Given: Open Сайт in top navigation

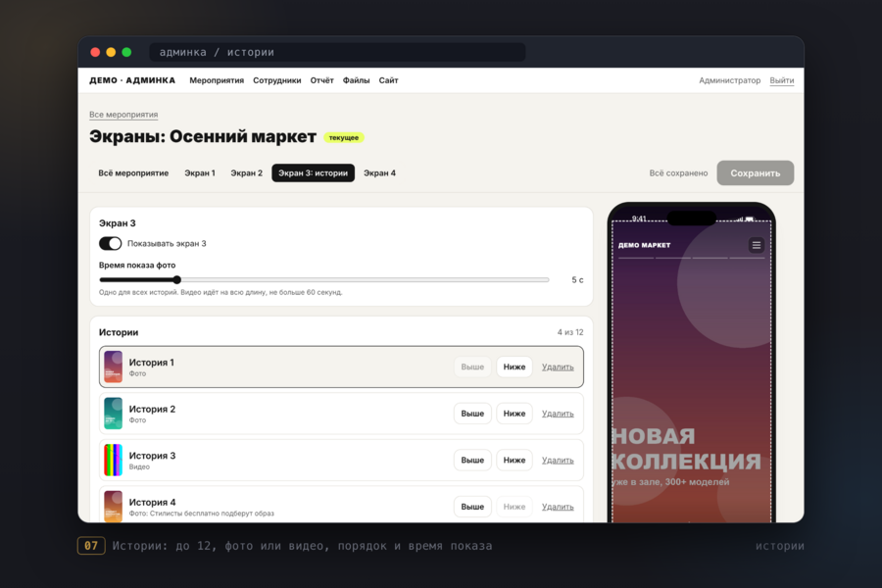Looking at the screenshot, I should tap(388, 80).
